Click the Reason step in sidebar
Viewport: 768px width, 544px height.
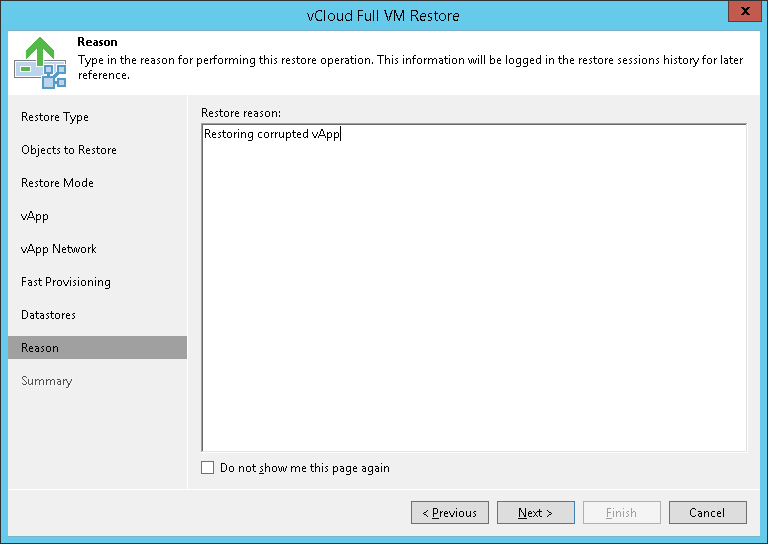click(40, 348)
